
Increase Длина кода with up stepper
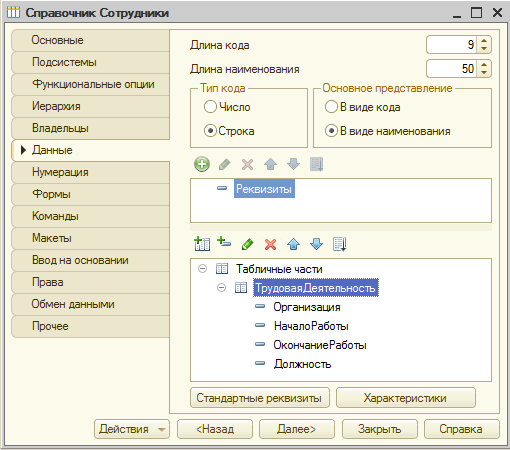click(484, 40)
